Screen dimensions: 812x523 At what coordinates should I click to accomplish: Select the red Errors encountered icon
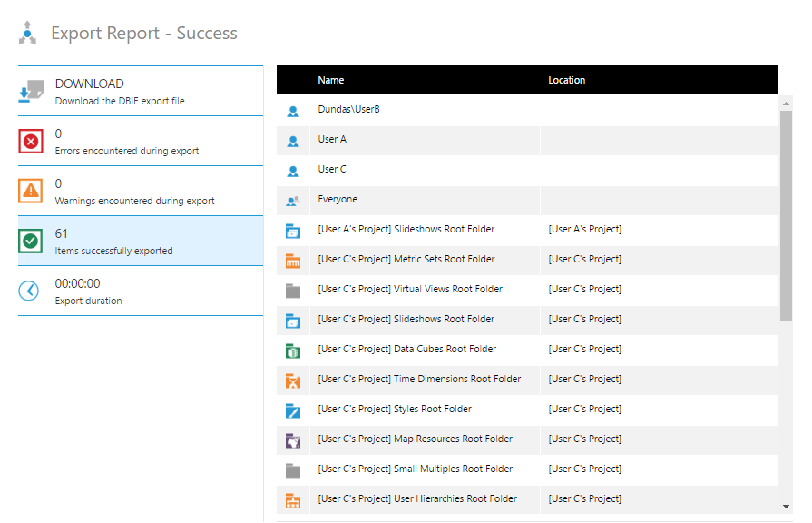pyautogui.click(x=31, y=142)
